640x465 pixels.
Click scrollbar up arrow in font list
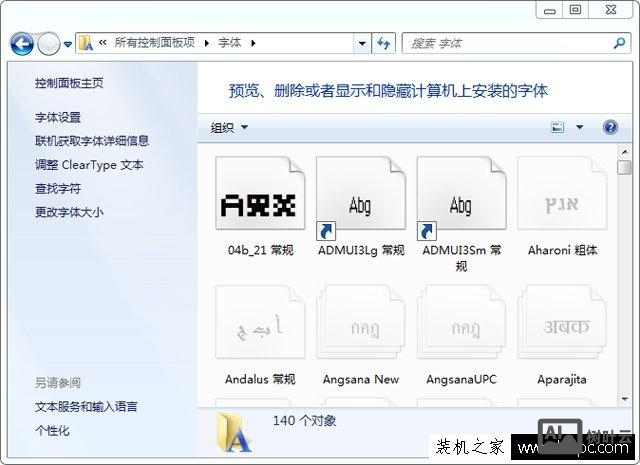pos(624,152)
